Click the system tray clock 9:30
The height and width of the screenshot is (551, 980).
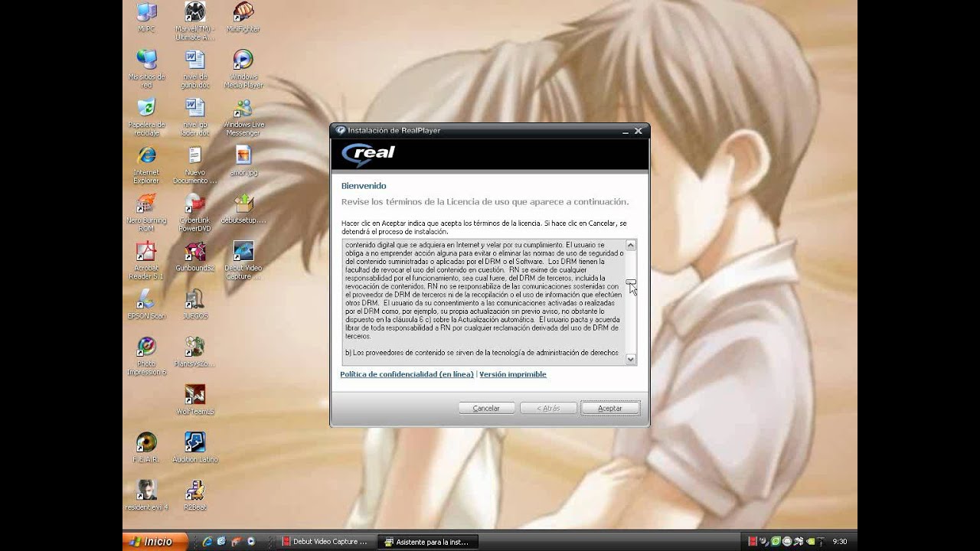point(840,542)
